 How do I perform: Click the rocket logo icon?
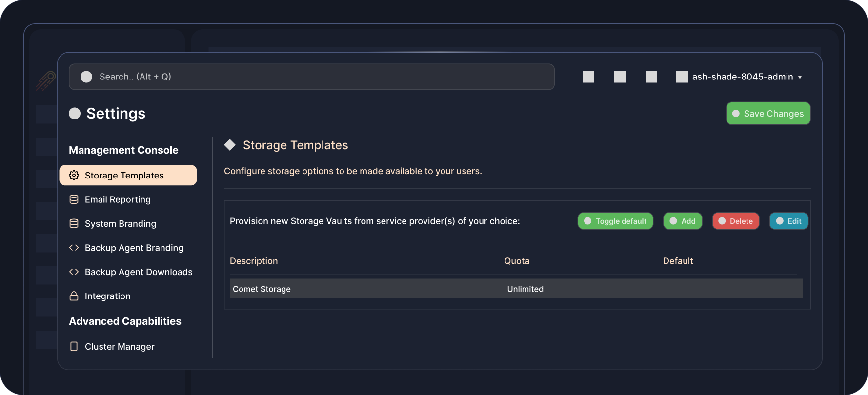click(45, 80)
